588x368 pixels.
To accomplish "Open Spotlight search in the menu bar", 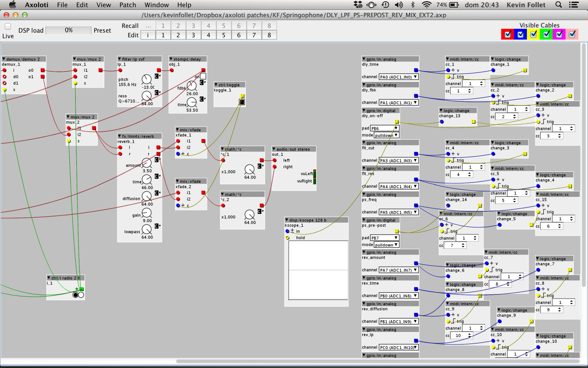I will click(559, 5).
